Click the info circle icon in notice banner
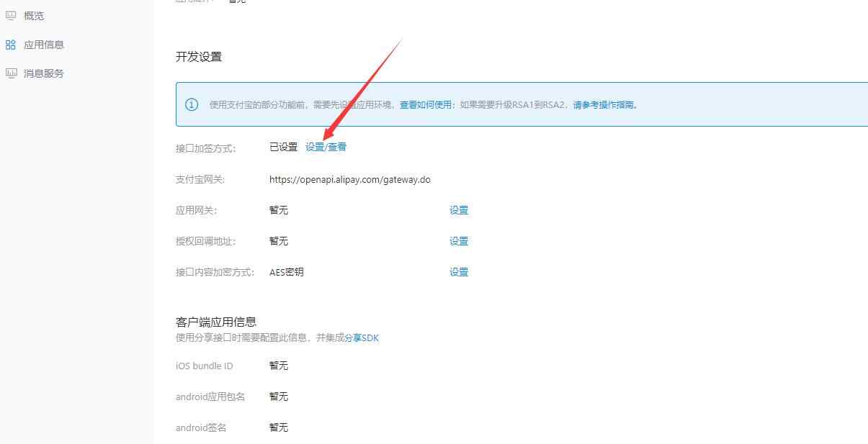The image size is (868, 444). pyautogui.click(x=191, y=104)
